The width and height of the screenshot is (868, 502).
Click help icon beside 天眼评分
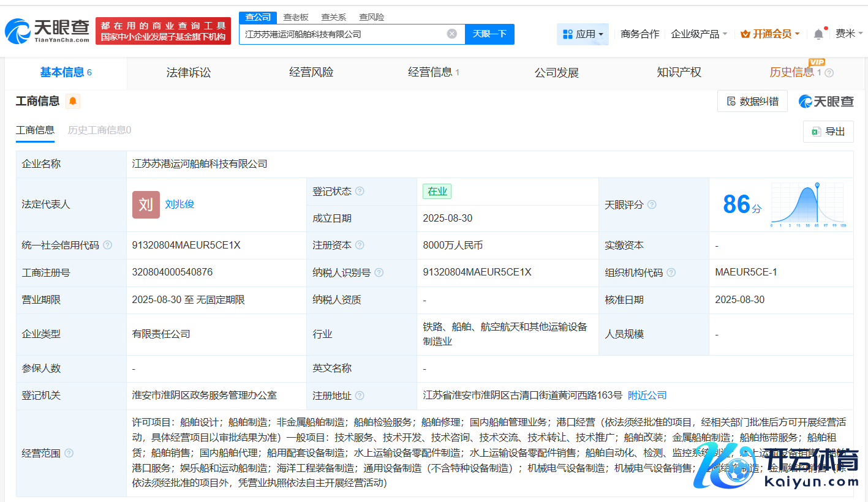pos(652,204)
